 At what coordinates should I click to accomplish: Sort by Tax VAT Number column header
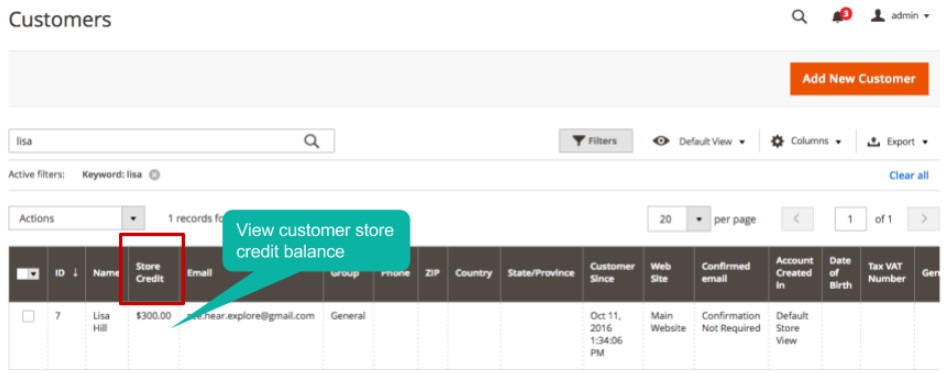point(887,273)
